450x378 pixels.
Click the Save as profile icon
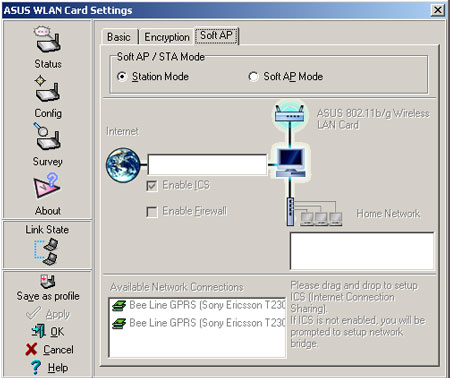coord(48,281)
